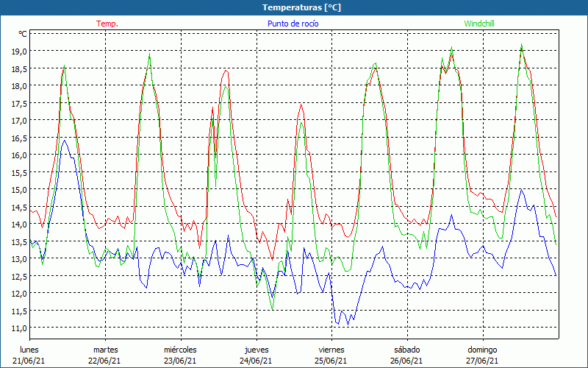The width and height of the screenshot is (588, 368).
Task: Click the 27/06/21 date label
Action: click(x=482, y=361)
